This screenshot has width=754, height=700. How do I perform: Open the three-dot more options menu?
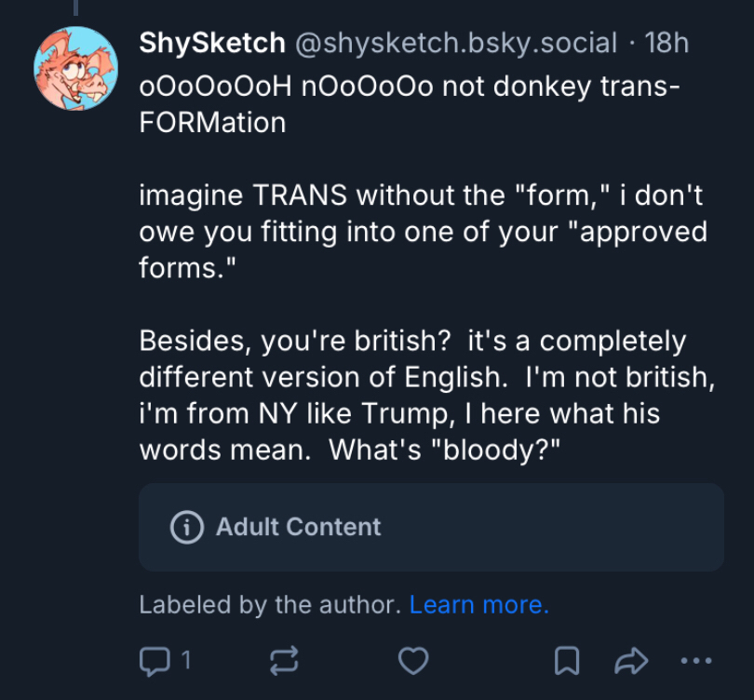(695, 661)
